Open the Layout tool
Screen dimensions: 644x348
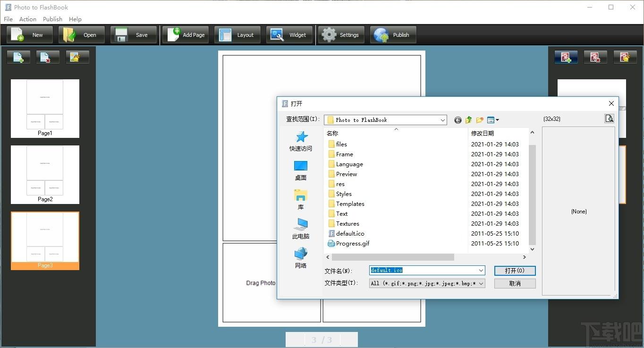237,35
